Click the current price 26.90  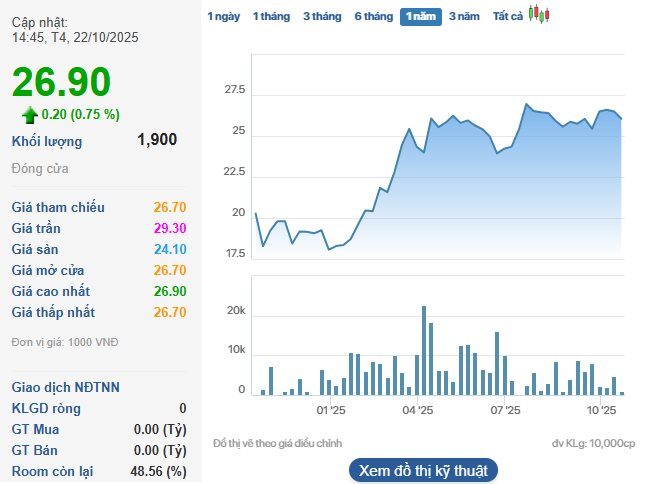pos(62,83)
